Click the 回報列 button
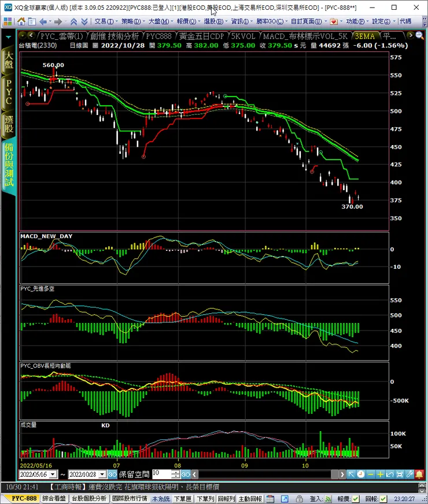The width and height of the screenshot is (428, 504). pos(226,499)
